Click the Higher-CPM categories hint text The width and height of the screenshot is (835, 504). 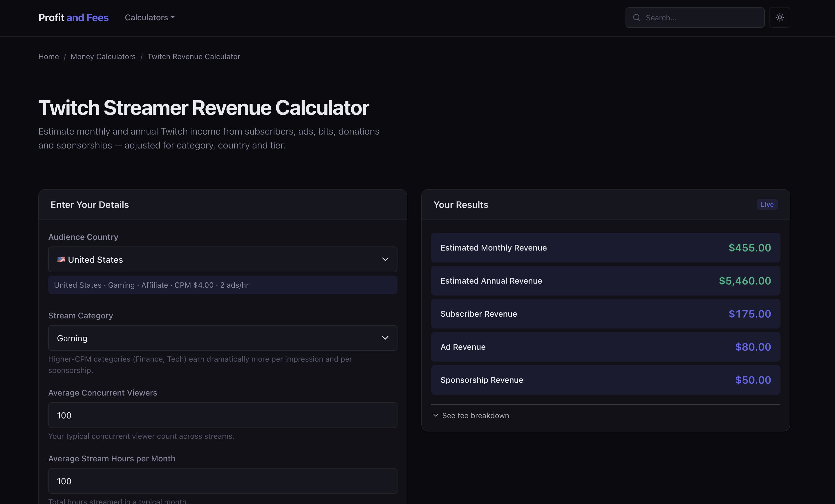point(200,365)
